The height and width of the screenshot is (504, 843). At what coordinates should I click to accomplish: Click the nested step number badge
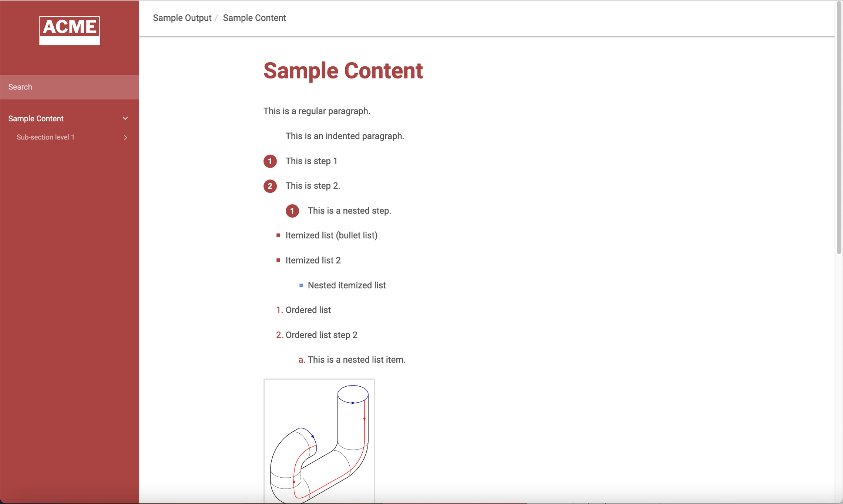click(x=292, y=211)
